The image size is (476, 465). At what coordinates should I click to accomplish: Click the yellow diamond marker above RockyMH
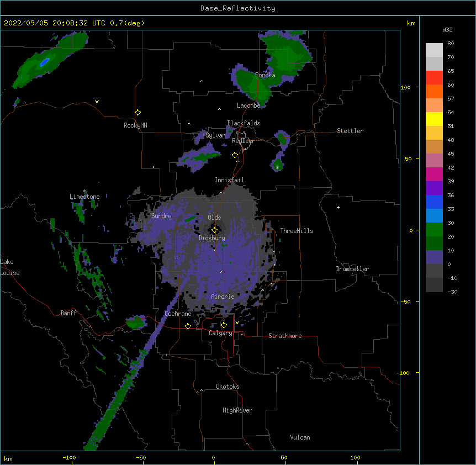138,113
